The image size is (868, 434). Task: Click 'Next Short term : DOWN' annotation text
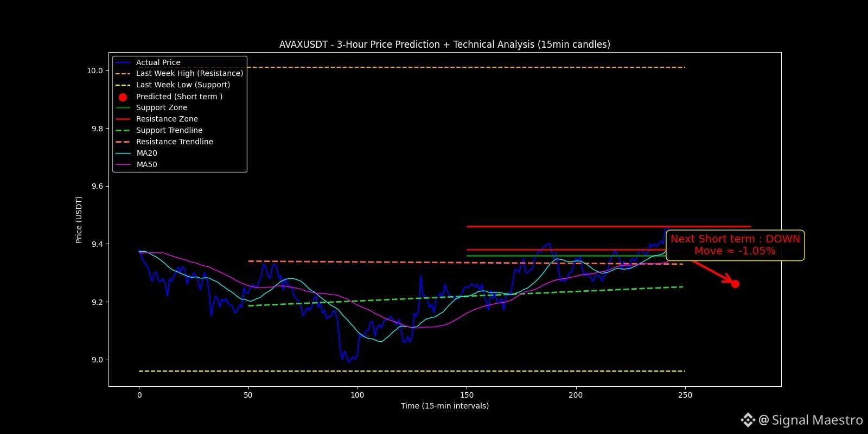pos(735,239)
